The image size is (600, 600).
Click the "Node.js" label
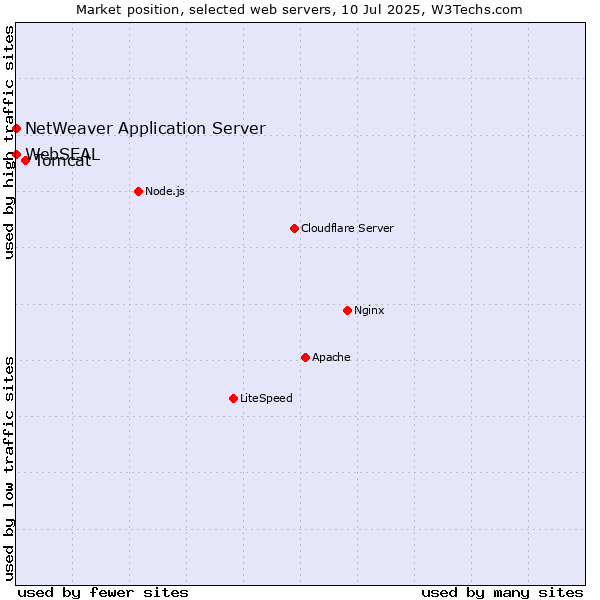click(x=165, y=191)
